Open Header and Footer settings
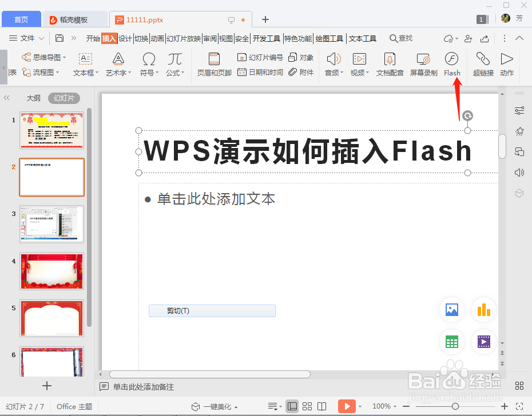 [214, 64]
